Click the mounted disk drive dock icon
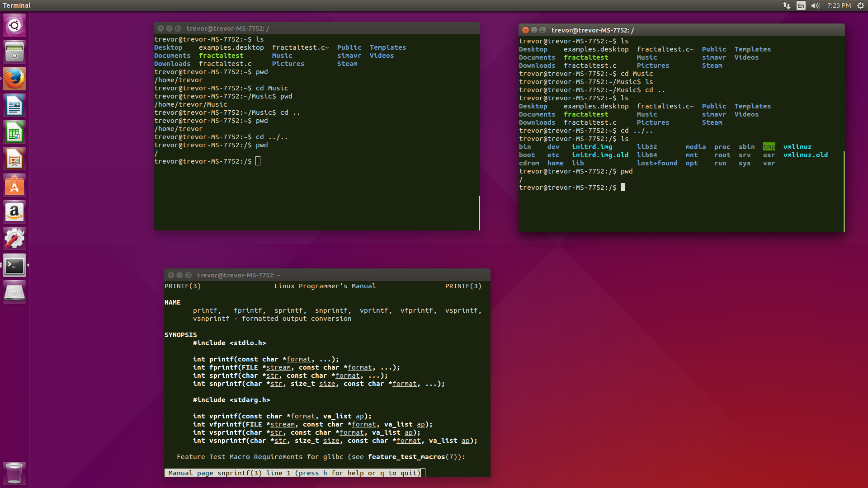Viewport: 868px width, 488px height. tap(14, 292)
